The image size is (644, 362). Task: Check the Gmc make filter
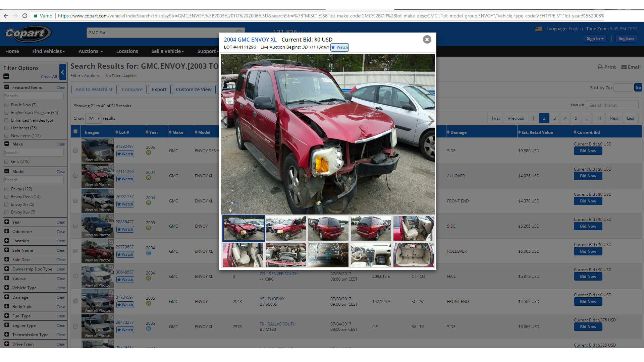[x=6, y=162]
